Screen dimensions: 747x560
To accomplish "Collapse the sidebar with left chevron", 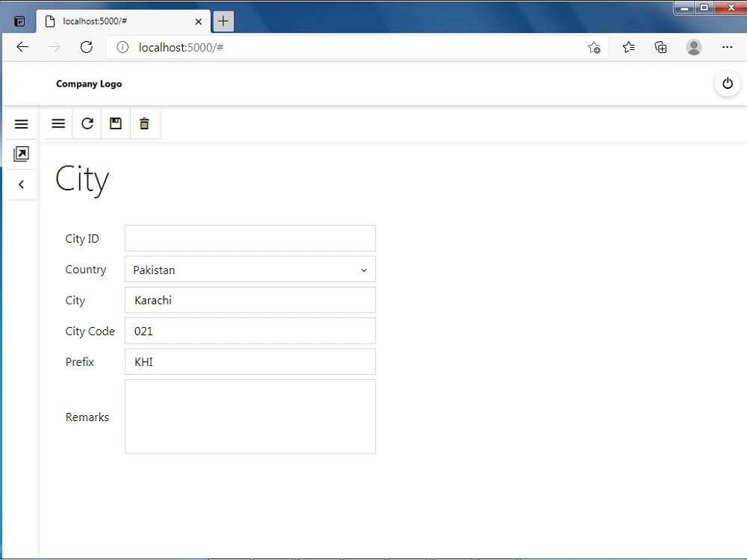I will 21,184.
